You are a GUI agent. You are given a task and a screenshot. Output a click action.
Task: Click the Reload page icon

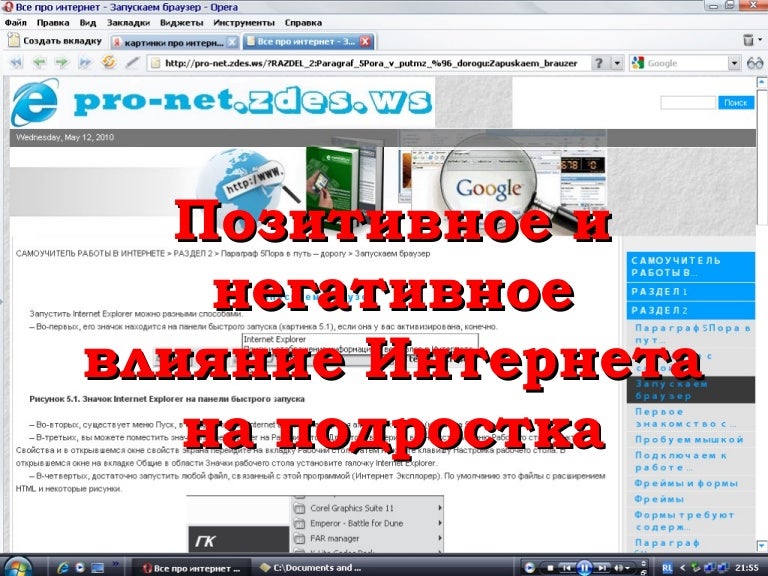[x=108, y=63]
